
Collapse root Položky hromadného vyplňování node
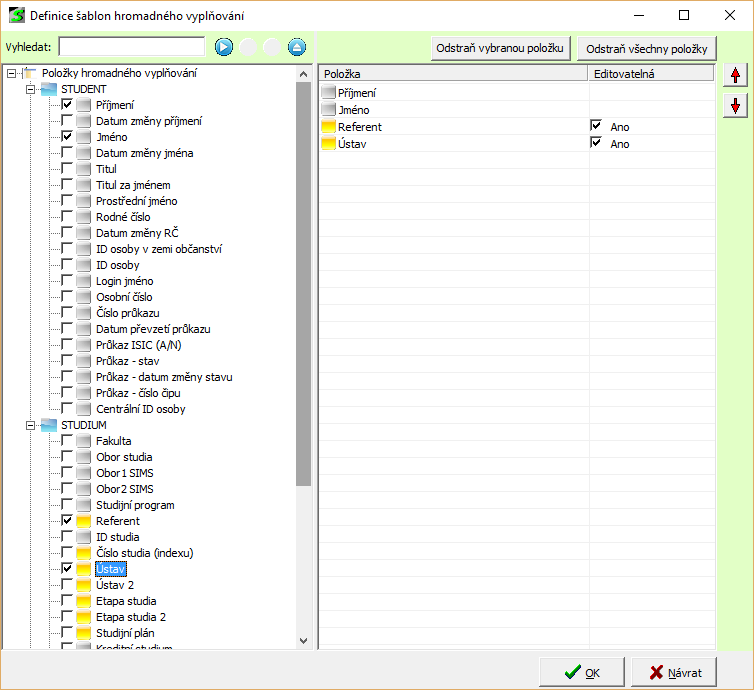pos(11,73)
